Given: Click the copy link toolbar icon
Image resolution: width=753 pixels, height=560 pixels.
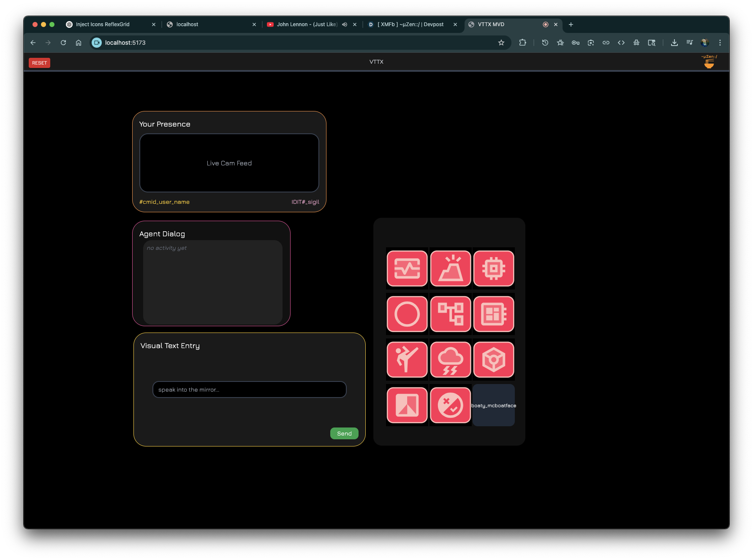Looking at the screenshot, I should [x=606, y=43].
